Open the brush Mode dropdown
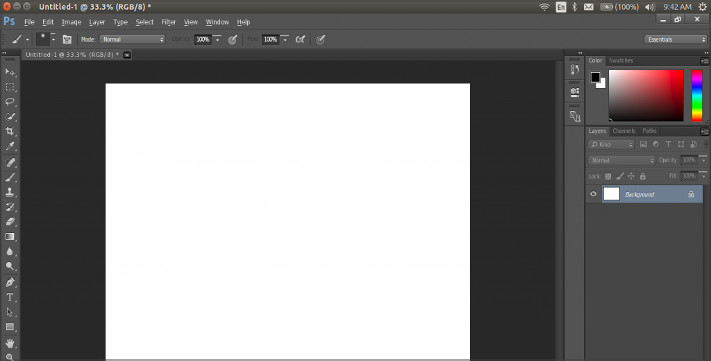 (132, 39)
